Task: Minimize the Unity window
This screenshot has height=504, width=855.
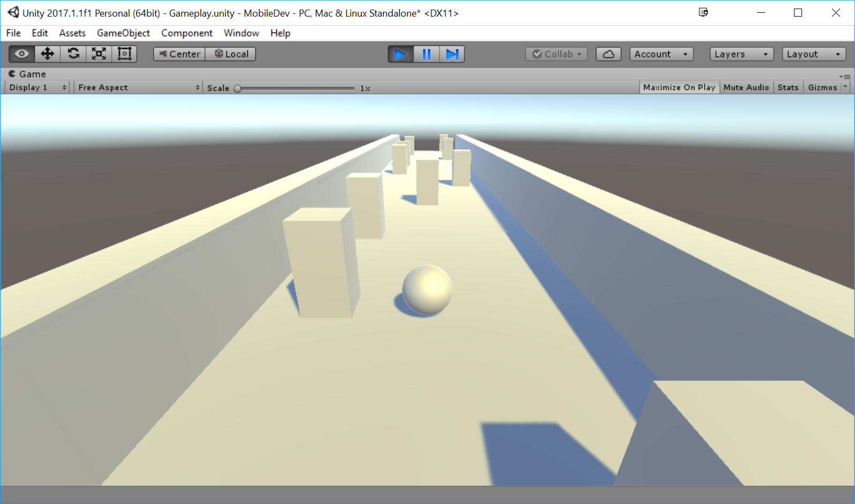Action: pyautogui.click(x=761, y=12)
